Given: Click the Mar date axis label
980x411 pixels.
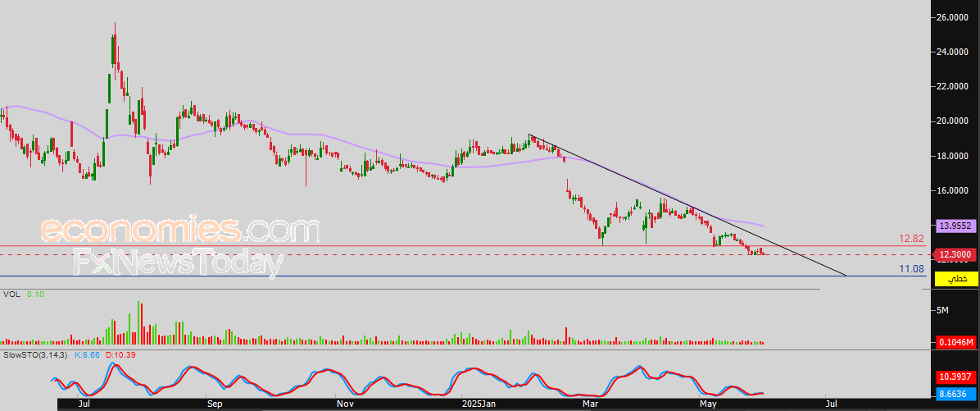Looking at the screenshot, I should [x=590, y=404].
